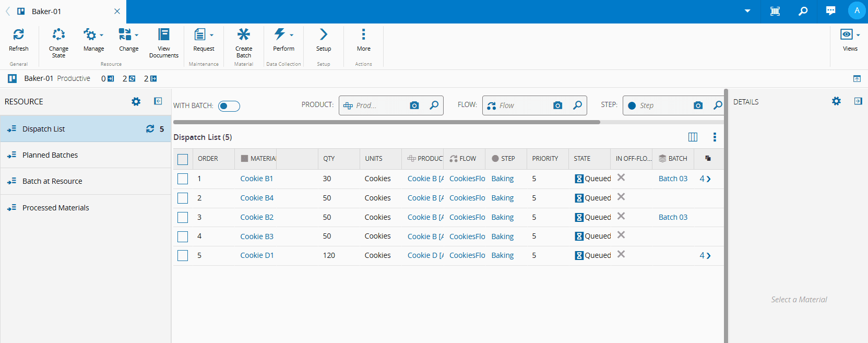
Task: Open the Processed Materials list
Action: coord(55,208)
